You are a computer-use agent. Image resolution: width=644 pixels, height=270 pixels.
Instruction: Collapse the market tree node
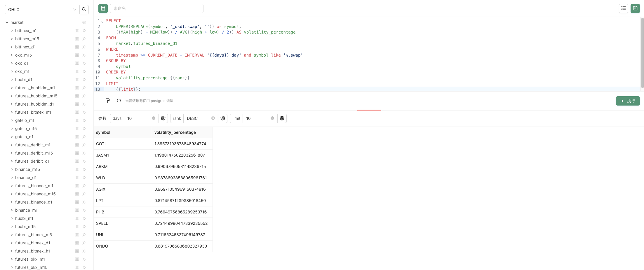[7, 22]
